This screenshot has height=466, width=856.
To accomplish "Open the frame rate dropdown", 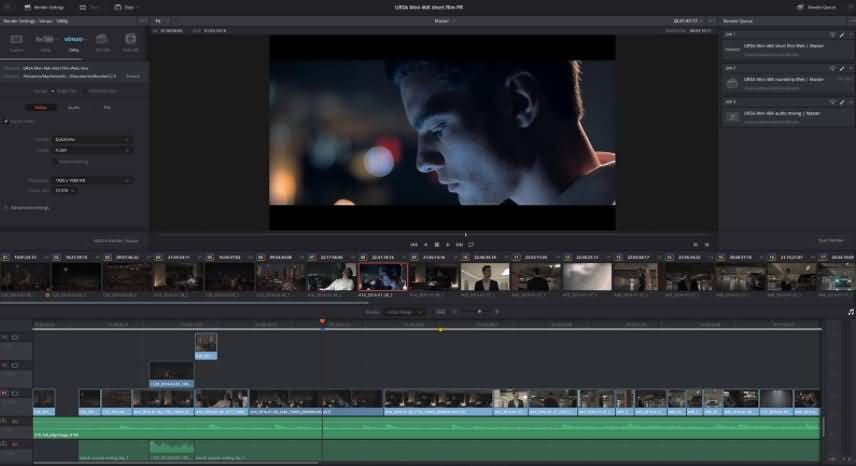I will click(x=64, y=190).
